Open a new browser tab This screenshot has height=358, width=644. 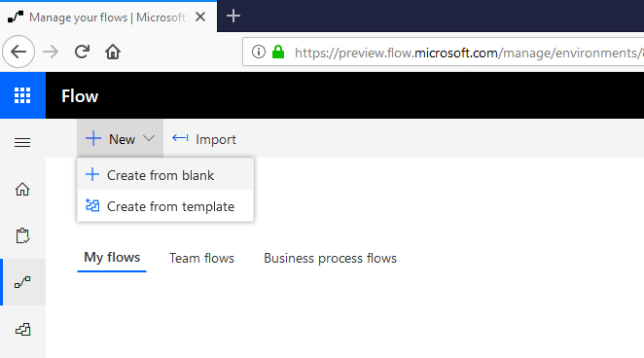click(x=233, y=16)
